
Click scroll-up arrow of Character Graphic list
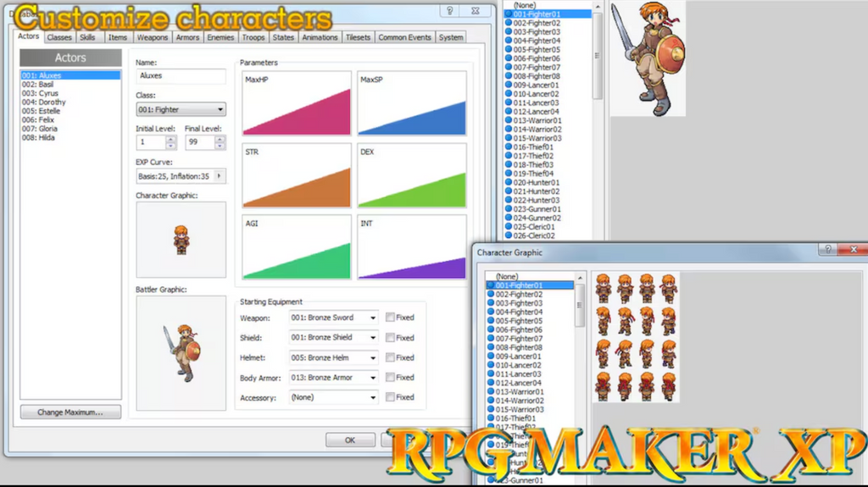click(580, 277)
